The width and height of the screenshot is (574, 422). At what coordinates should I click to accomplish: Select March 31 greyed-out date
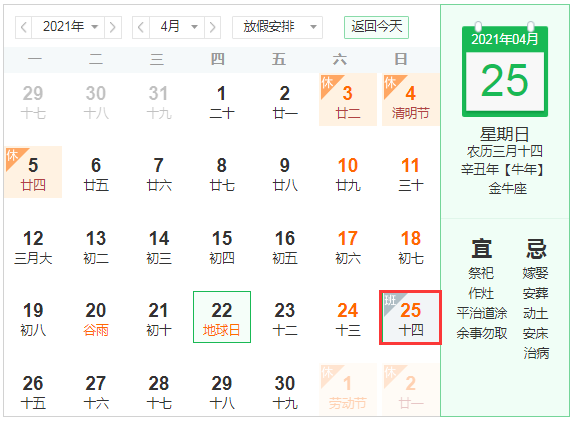click(x=159, y=100)
